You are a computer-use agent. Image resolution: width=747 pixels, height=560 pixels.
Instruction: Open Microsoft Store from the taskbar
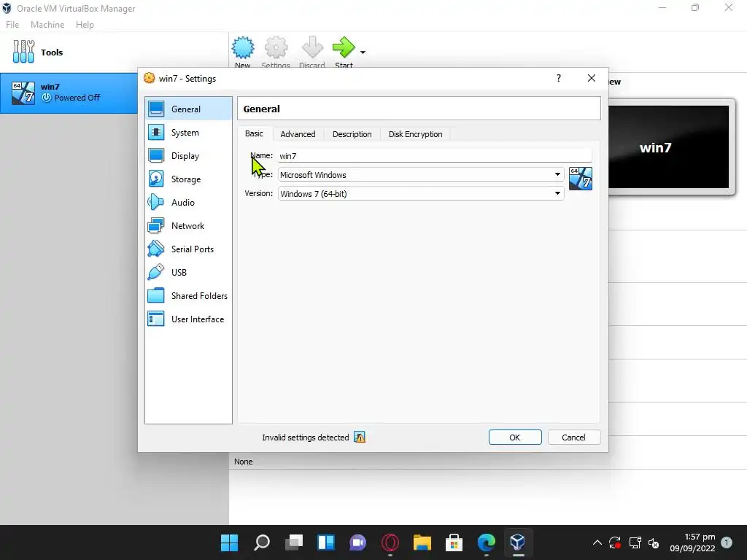click(x=454, y=542)
